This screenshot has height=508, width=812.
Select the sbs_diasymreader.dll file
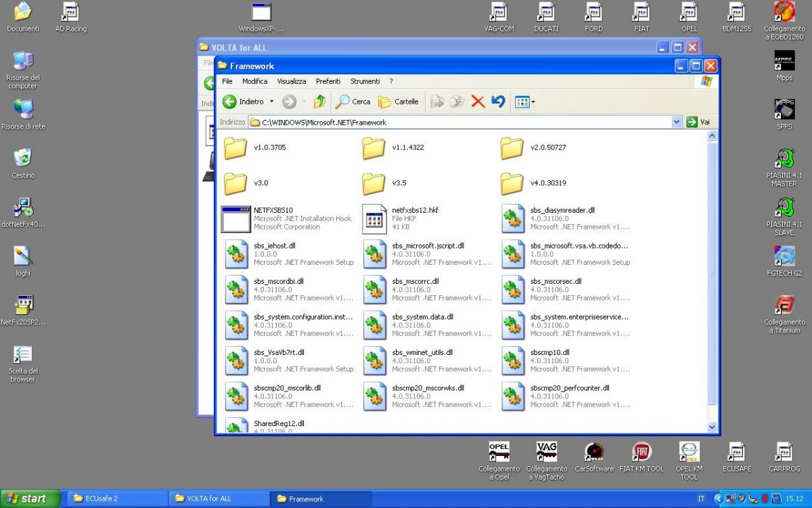pyautogui.click(x=566, y=219)
